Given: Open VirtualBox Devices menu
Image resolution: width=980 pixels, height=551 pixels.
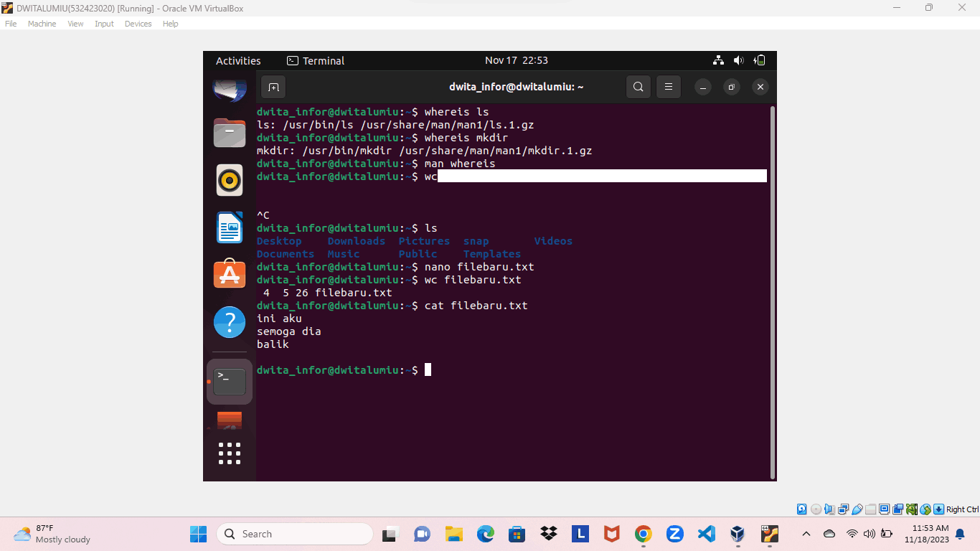Looking at the screenshot, I should (x=138, y=24).
